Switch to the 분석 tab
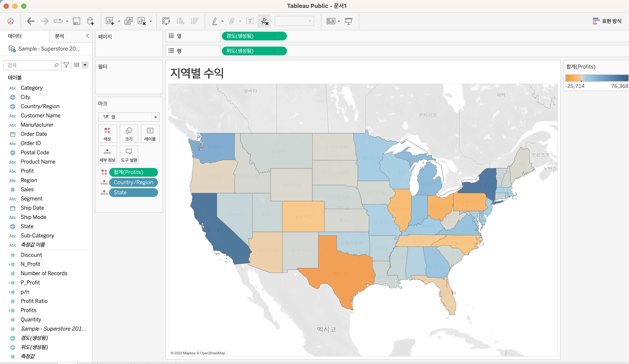This screenshot has width=629, height=364. (59, 36)
